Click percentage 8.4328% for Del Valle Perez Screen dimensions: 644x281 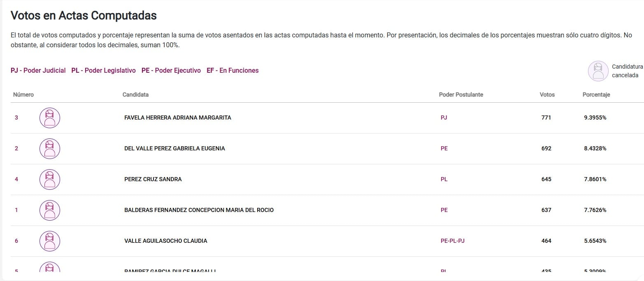tap(595, 149)
